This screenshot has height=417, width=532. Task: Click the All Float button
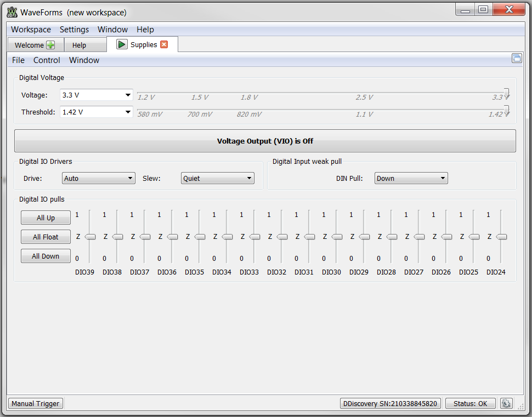coord(46,237)
